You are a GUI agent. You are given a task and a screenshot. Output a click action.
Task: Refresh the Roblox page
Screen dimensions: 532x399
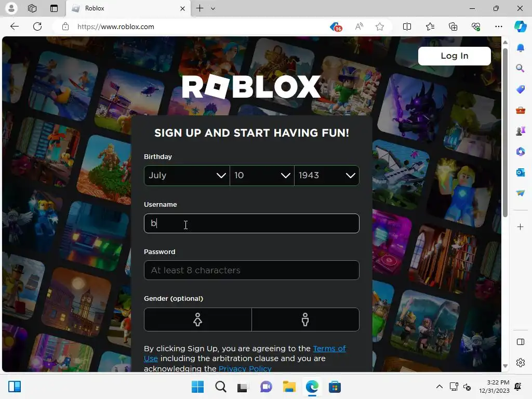37,26
